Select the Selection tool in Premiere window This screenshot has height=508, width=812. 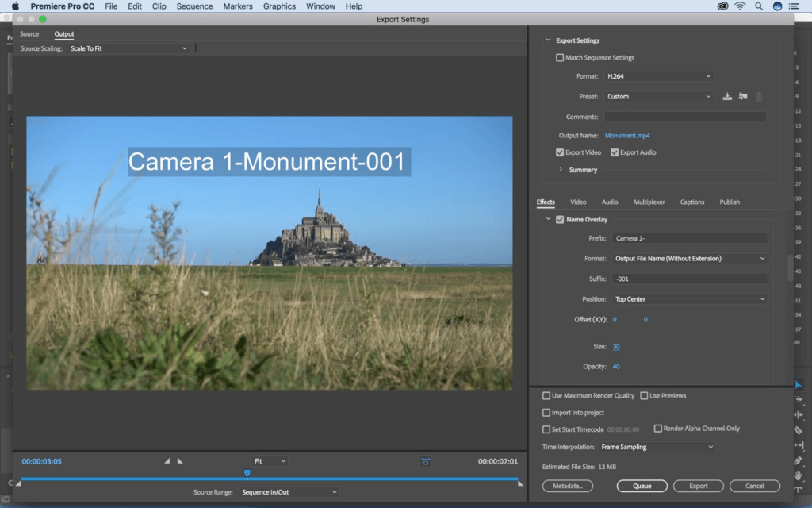pyautogui.click(x=798, y=385)
